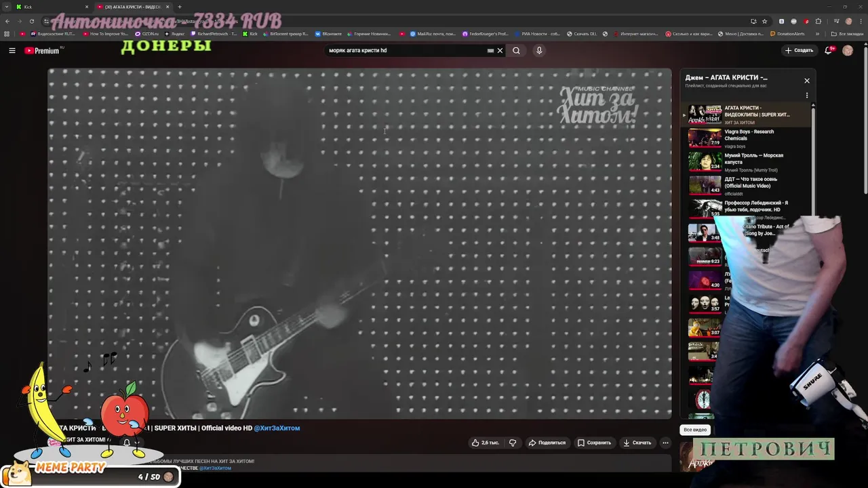868x488 pixels.
Task: Open the BitTorrent трекер bookmark
Action: click(285, 34)
